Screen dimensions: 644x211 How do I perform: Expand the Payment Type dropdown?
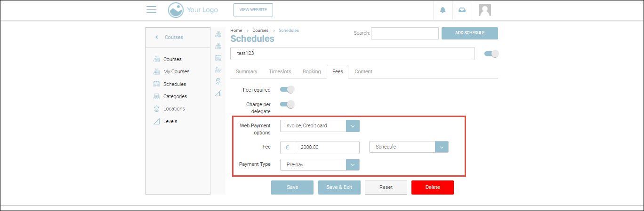[353, 164]
